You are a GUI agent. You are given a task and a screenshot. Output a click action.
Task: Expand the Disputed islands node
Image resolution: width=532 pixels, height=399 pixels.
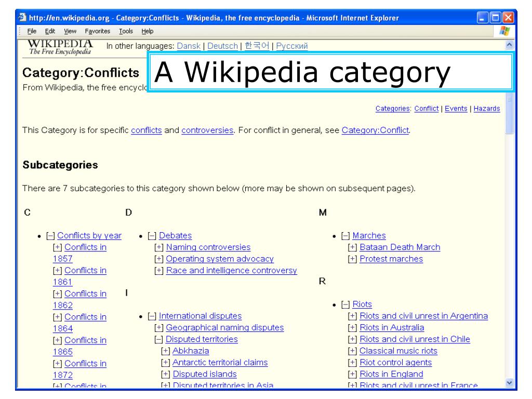166,374
